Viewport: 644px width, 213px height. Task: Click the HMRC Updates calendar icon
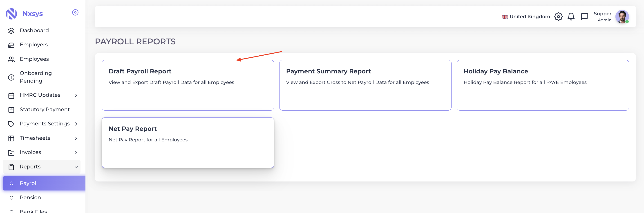click(11, 96)
